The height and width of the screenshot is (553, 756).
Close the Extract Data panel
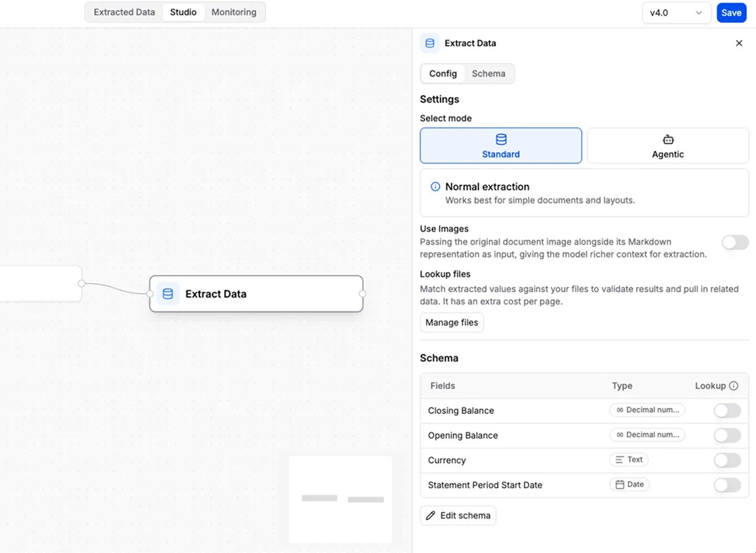[739, 43]
